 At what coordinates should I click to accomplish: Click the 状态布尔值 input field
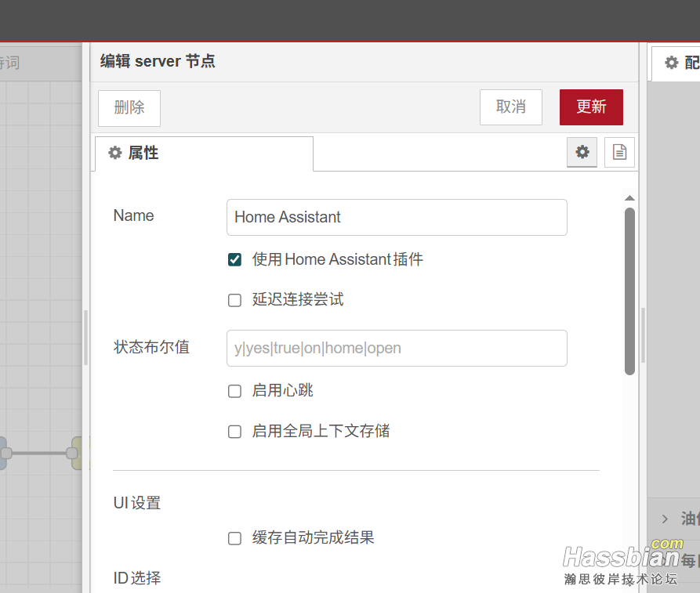point(397,348)
